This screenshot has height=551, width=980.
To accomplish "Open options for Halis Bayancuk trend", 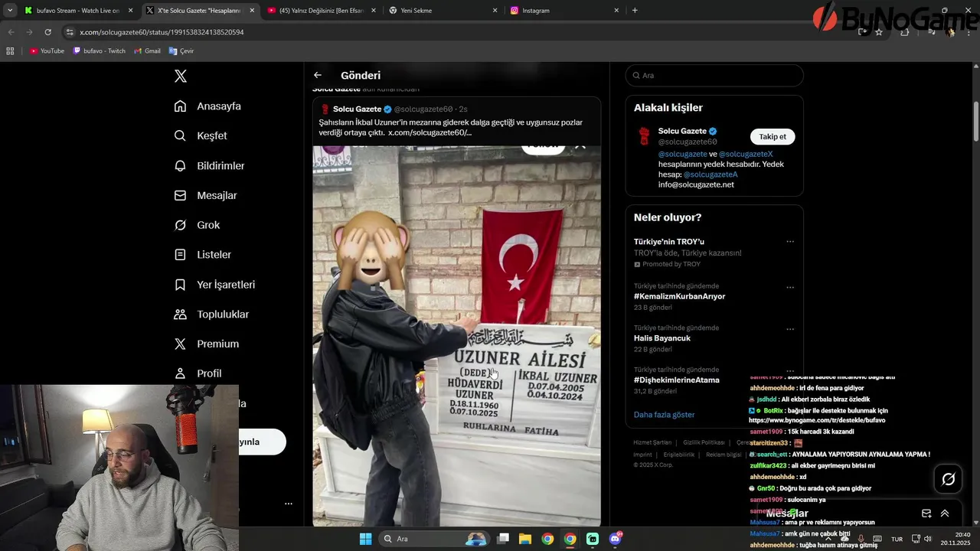I will (790, 329).
